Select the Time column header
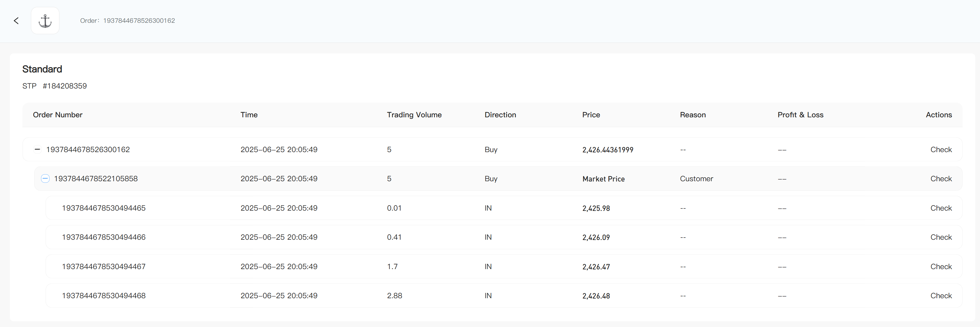980x327 pixels. (249, 115)
